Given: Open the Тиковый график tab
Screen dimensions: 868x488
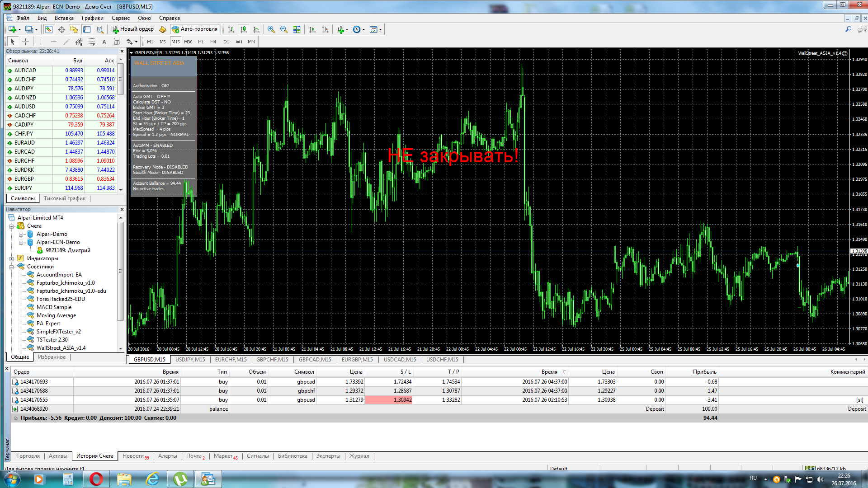Looking at the screenshot, I should coord(65,198).
